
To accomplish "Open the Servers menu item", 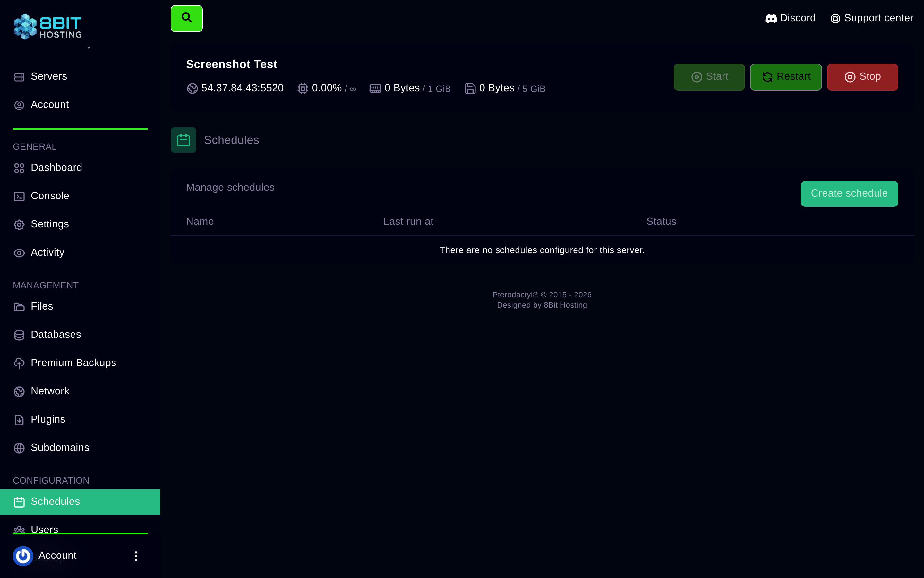I will [80, 76].
